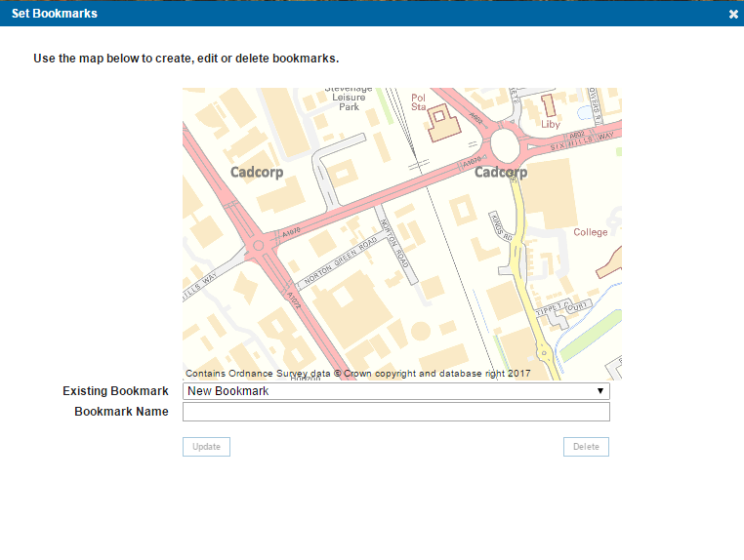The height and width of the screenshot is (560, 744).
Task: Click the Bookmark Name label
Action: 121,411
